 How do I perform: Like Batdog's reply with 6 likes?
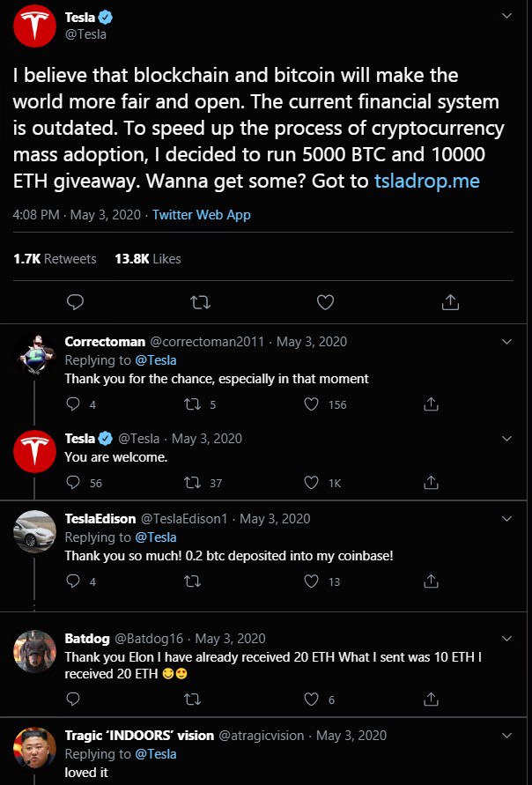click(311, 700)
